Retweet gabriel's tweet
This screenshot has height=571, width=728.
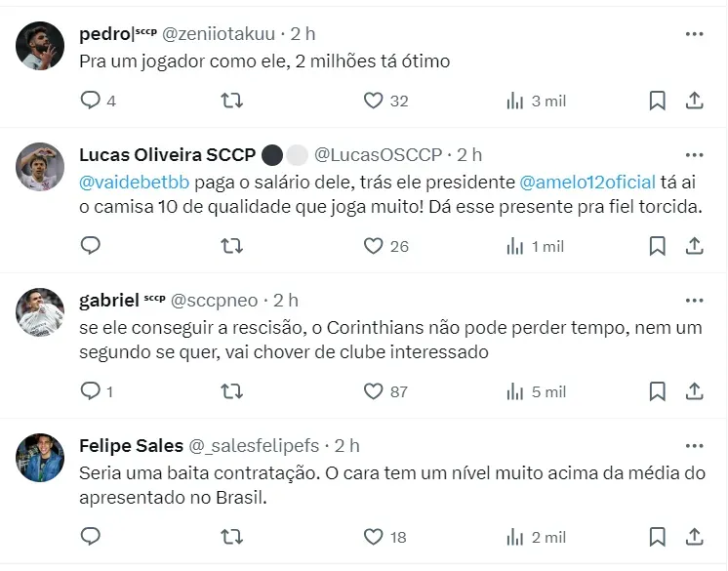(232, 391)
